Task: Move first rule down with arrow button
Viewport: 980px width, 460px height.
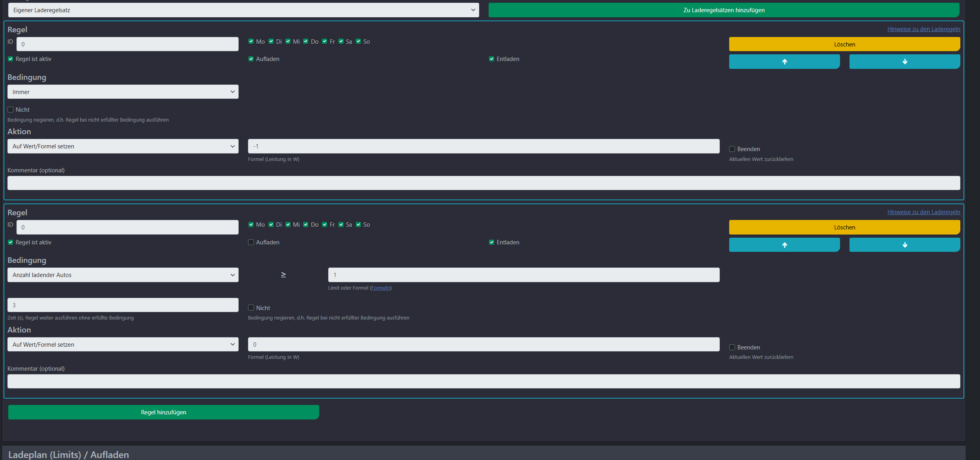Action: 904,62
